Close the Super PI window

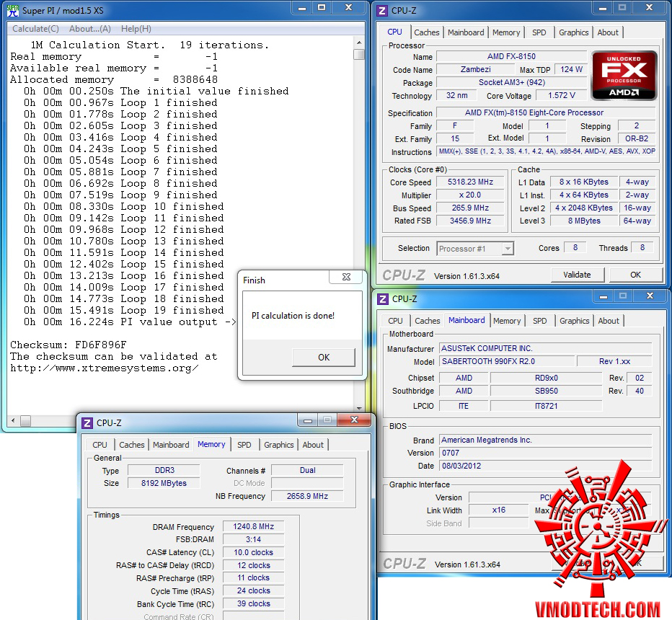pyautogui.click(x=348, y=8)
